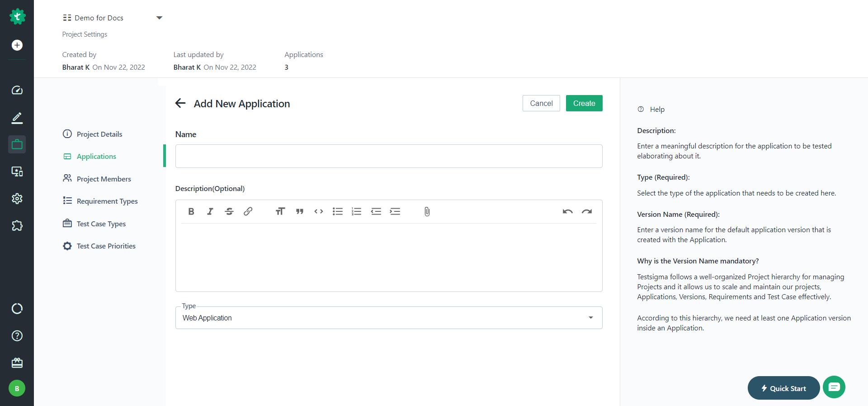Insert a code block
Viewport: 868px width, 406px height.
coord(319,211)
